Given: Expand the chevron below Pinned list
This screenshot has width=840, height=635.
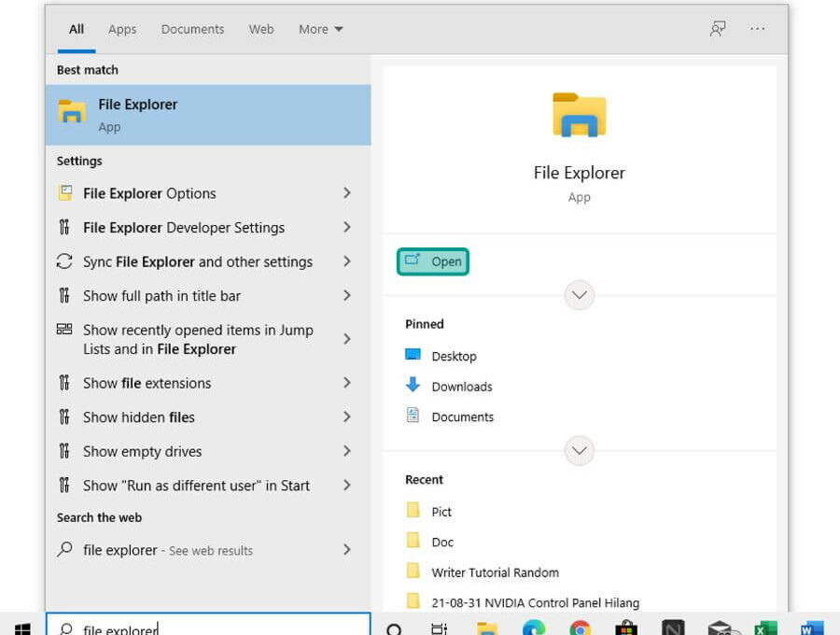Looking at the screenshot, I should pos(579,451).
